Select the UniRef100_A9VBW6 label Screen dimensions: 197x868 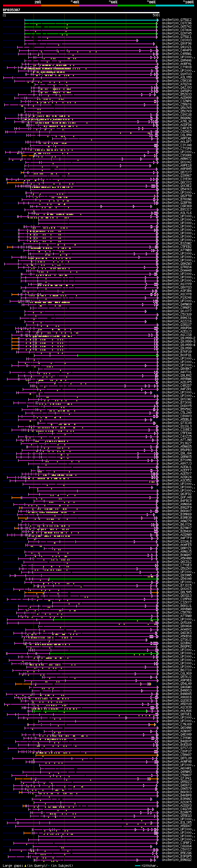pyautogui.click(x=177, y=379)
